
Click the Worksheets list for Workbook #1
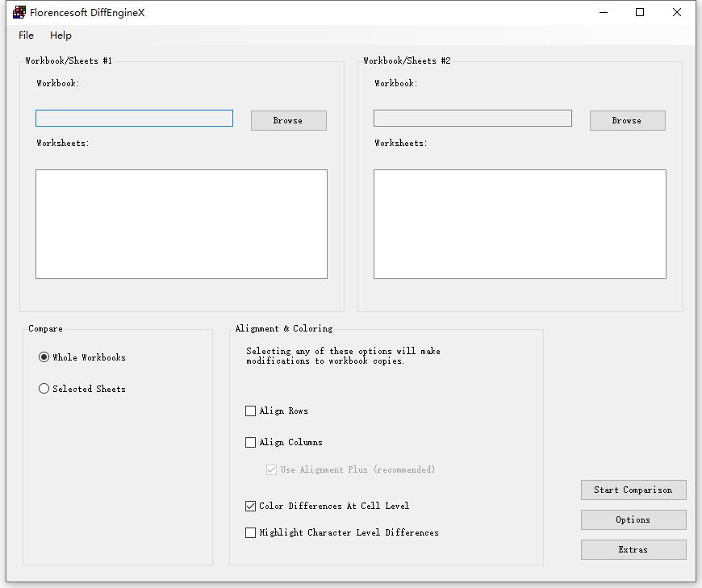click(x=182, y=223)
